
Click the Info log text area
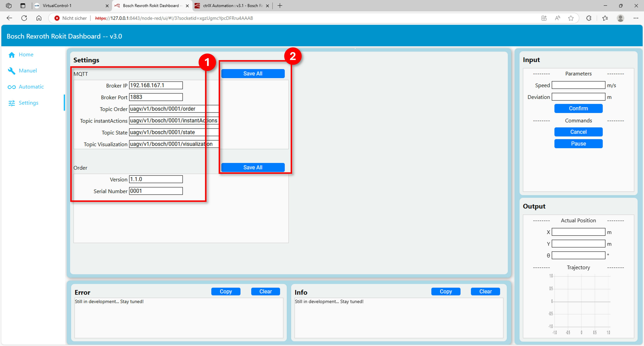399,318
